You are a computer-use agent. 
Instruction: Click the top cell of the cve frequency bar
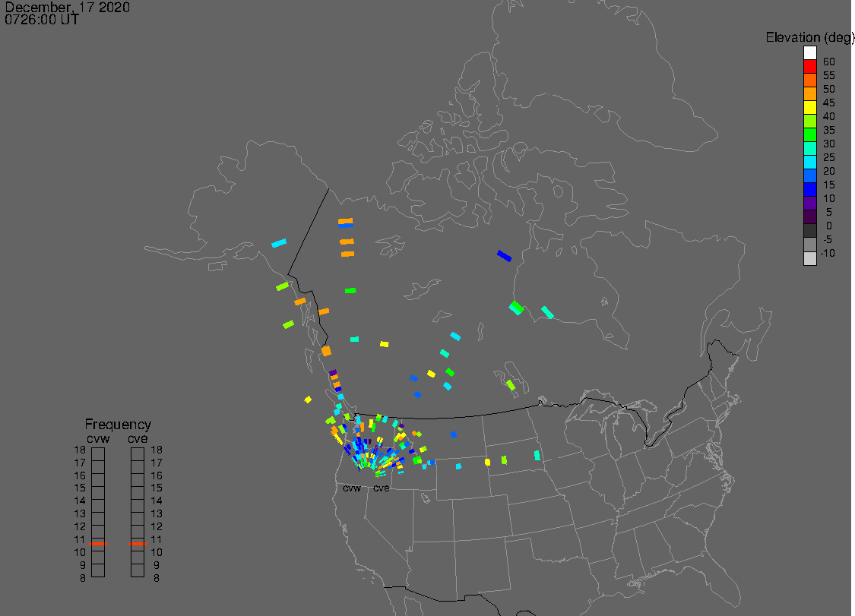point(138,454)
